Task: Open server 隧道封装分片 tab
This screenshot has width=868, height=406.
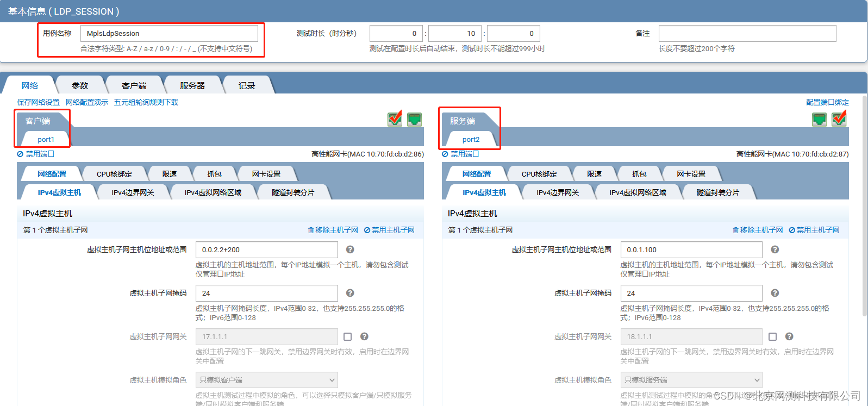Action: 718,192
